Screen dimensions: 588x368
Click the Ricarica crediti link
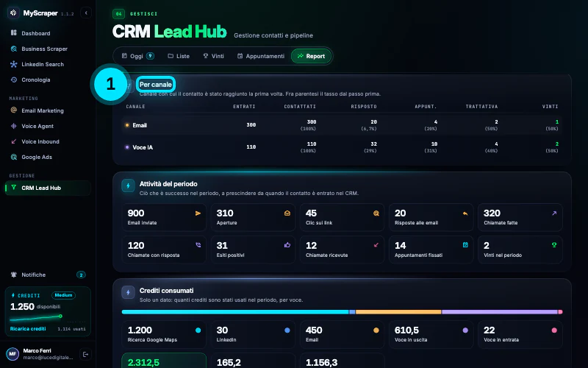pyautogui.click(x=28, y=328)
